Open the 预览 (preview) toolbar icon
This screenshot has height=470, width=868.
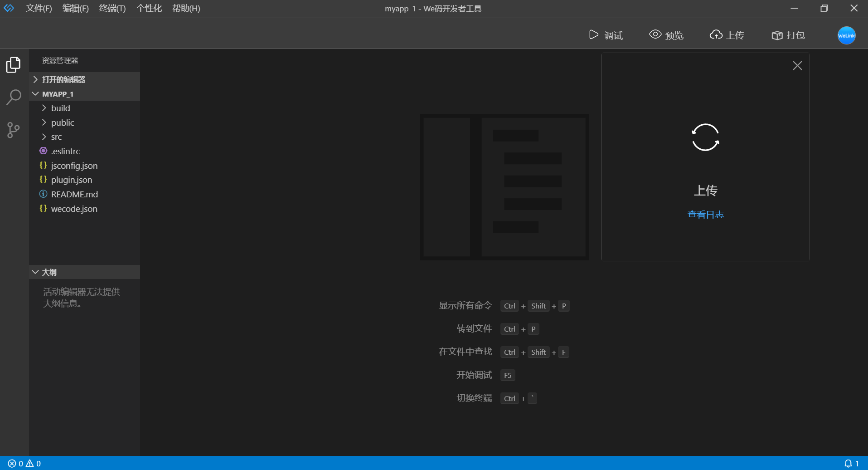pyautogui.click(x=666, y=35)
